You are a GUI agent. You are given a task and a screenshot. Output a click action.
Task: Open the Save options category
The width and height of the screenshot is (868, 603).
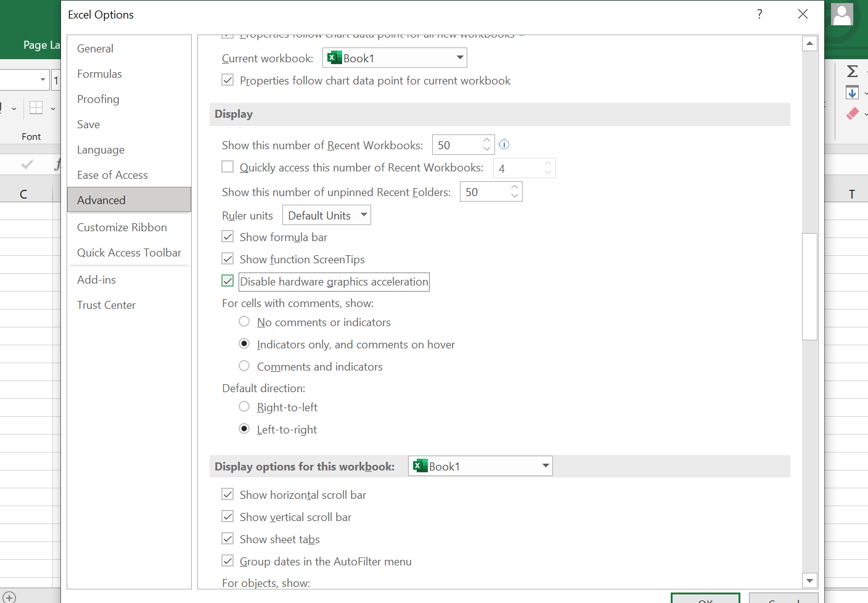point(129,125)
